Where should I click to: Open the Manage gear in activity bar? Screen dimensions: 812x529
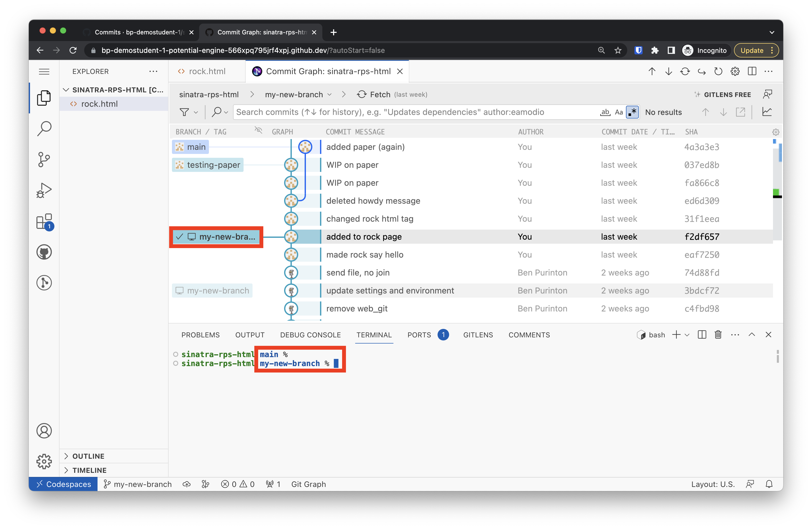pos(44,461)
